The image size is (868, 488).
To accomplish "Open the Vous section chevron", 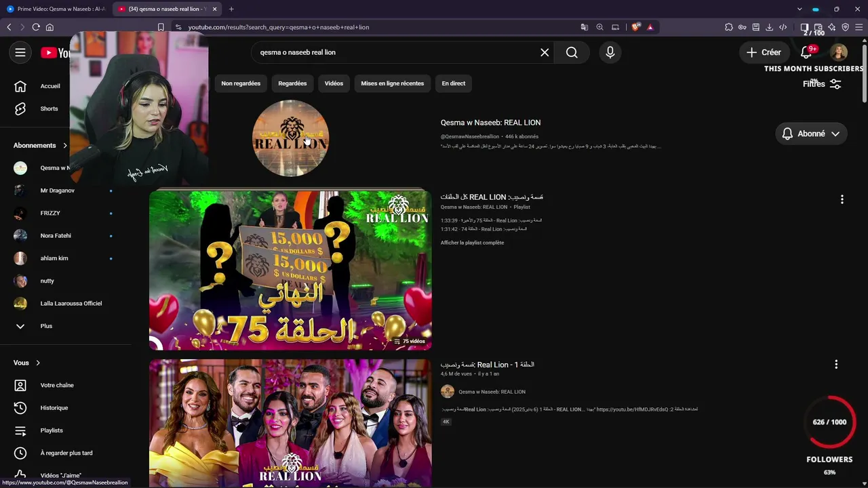I will [x=38, y=363].
